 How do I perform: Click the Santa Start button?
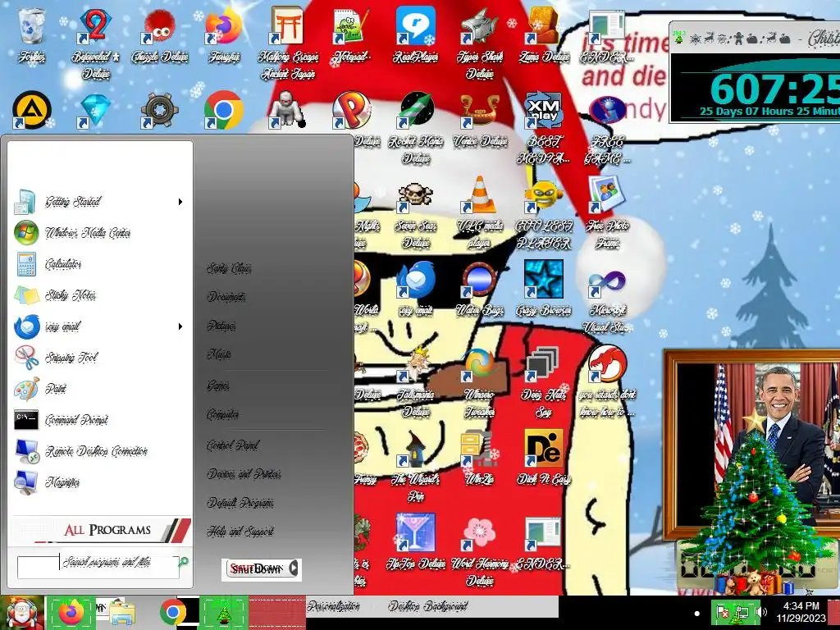pos(21,612)
